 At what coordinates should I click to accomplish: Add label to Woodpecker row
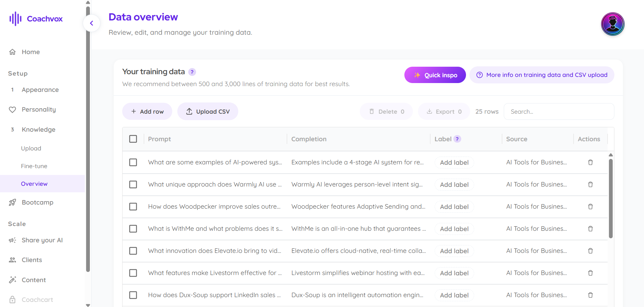[454, 207]
